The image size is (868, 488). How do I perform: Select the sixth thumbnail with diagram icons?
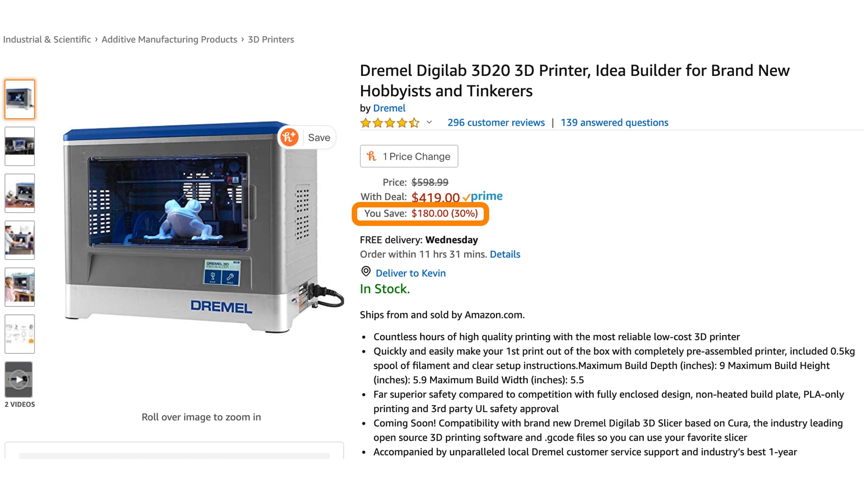coord(19,334)
